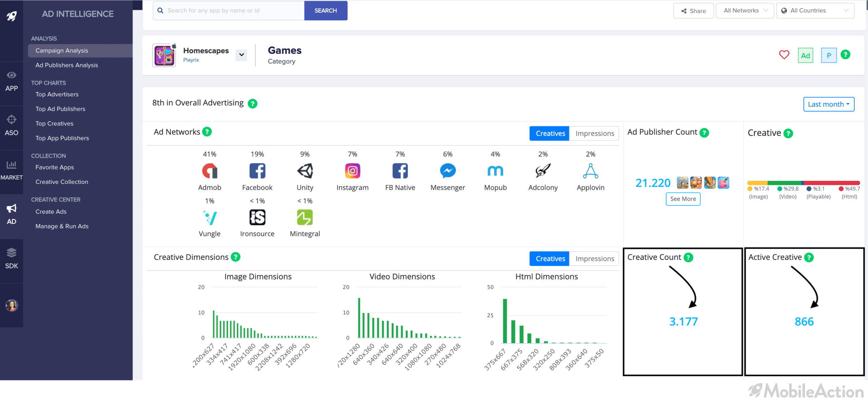Open the ASO section icon
Screen dimensions: 868x400
[x=12, y=126]
